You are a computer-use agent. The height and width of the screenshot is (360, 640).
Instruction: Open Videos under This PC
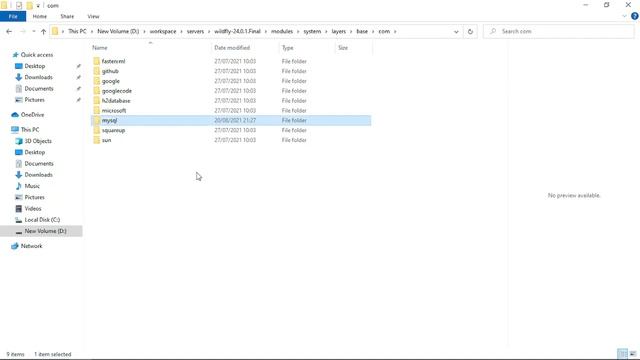[x=33, y=208]
